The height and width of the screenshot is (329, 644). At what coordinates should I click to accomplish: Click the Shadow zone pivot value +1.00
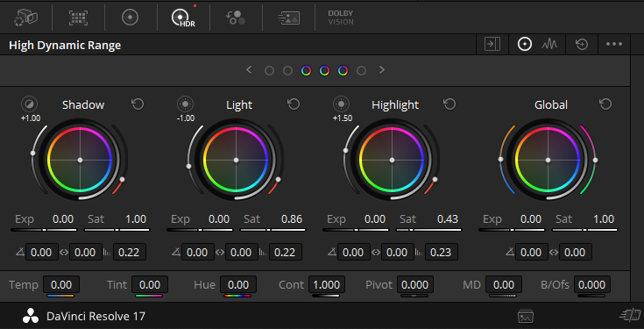(31, 118)
